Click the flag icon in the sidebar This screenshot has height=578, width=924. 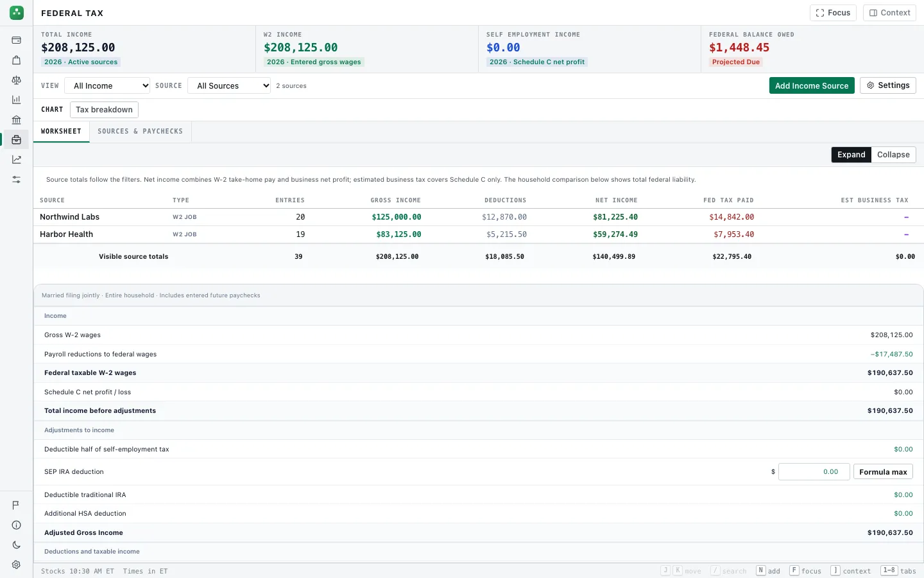pyautogui.click(x=17, y=505)
